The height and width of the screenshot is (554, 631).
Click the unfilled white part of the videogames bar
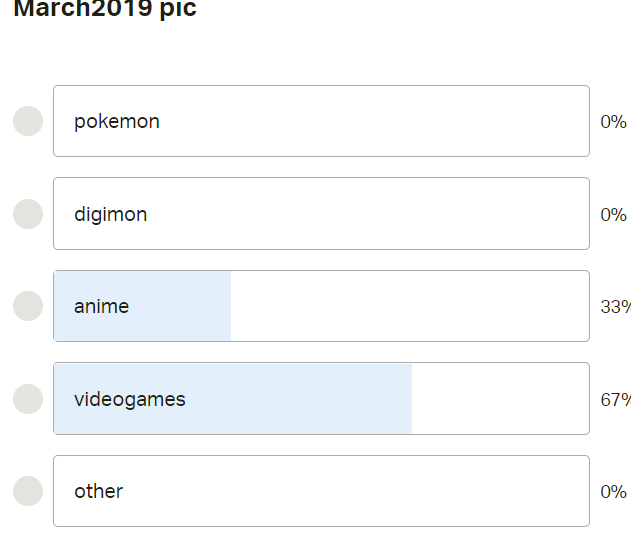pyautogui.click(x=500, y=399)
